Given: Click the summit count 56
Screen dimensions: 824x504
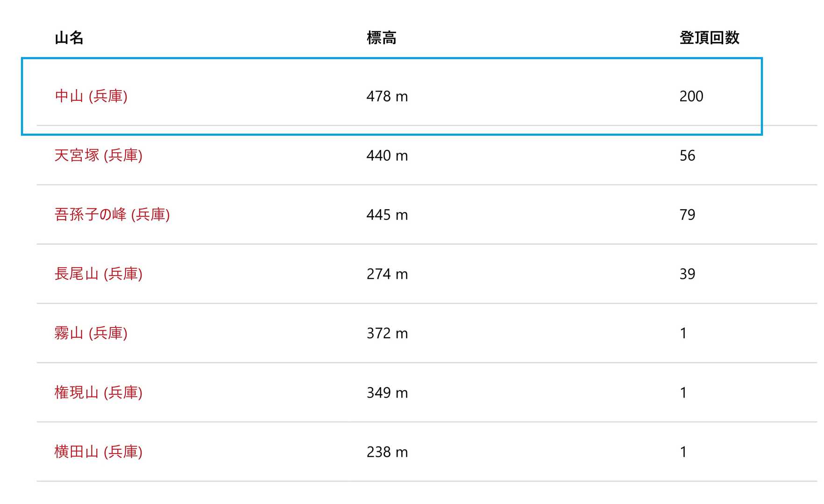Looking at the screenshot, I should (688, 156).
